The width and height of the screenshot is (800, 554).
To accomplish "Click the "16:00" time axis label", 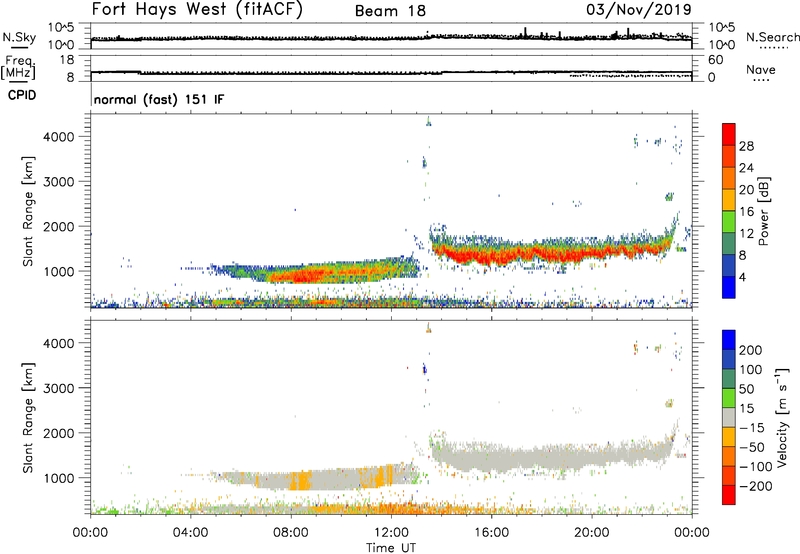I will pos(491,533).
